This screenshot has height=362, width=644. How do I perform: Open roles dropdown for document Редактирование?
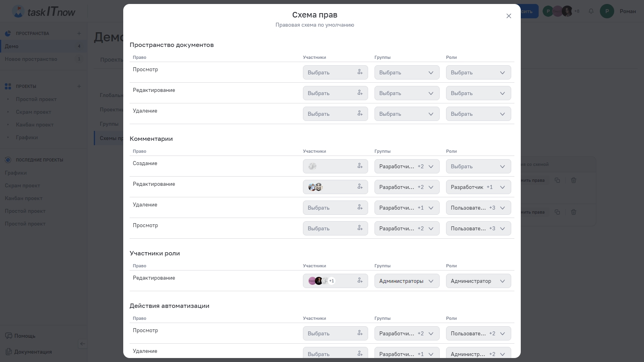(478, 93)
